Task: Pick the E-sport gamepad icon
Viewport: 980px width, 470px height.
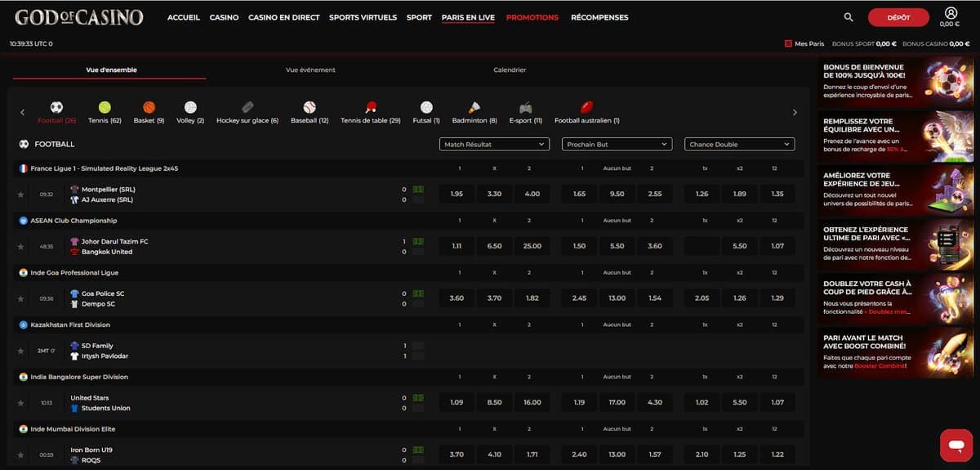Action: point(526,107)
